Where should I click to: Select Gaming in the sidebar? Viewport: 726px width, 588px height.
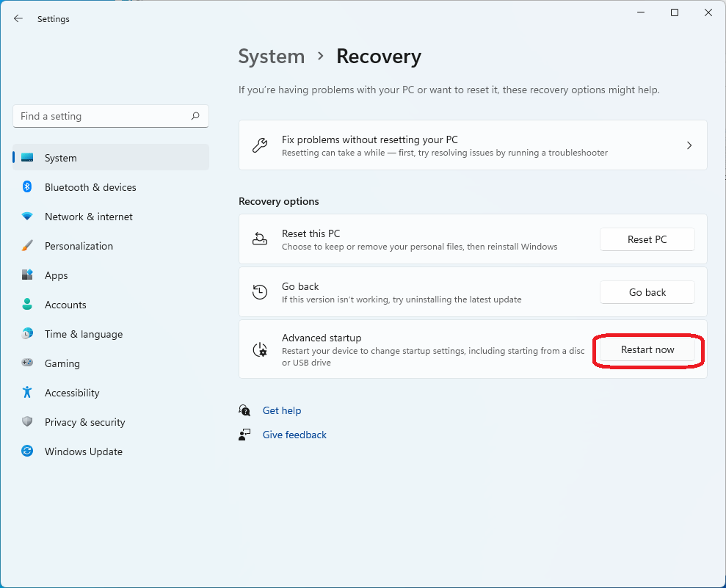(x=111, y=363)
